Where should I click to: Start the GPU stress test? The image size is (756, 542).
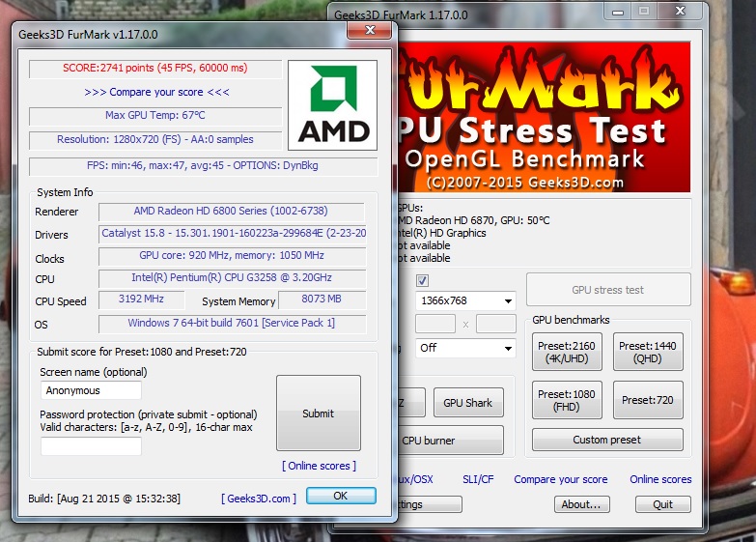tap(608, 290)
